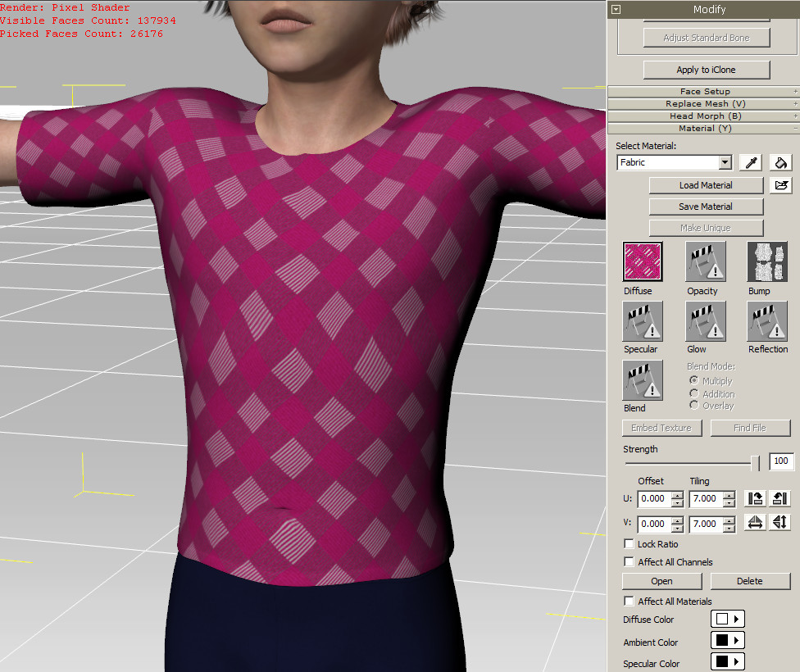
Task: Open the Select Material dropdown
Action: coord(725,163)
